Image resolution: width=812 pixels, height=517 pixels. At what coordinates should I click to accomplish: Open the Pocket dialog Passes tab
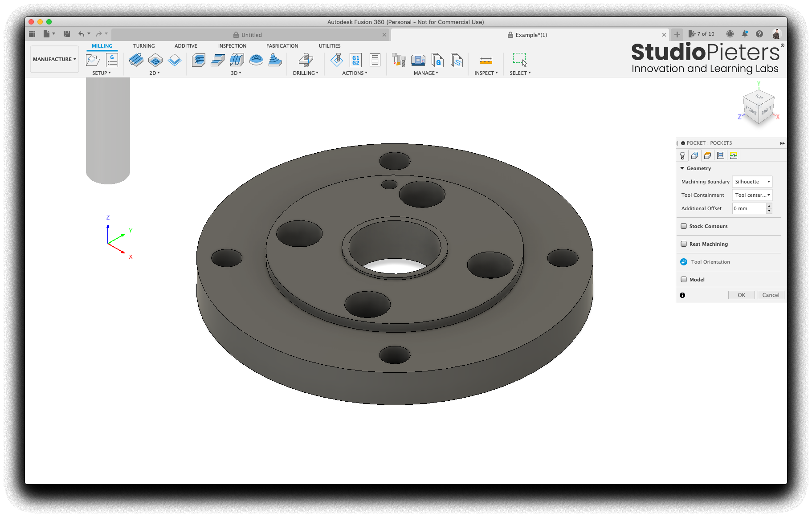click(x=720, y=155)
